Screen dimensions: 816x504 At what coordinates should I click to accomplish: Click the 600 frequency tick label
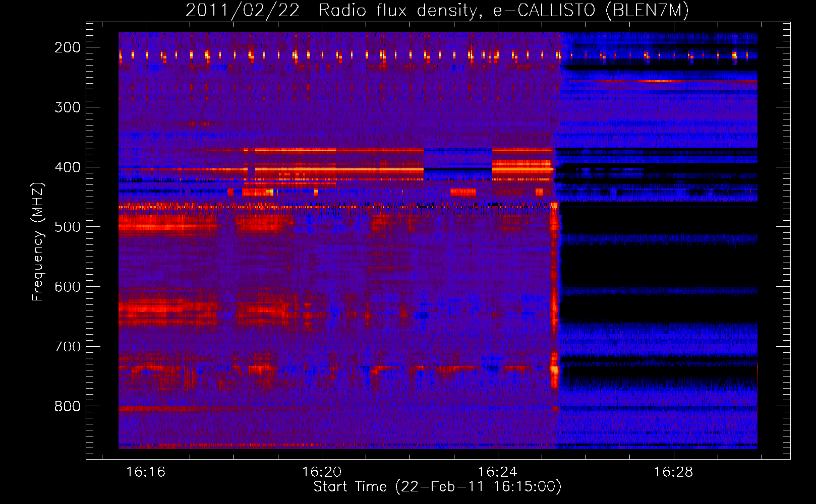(68, 287)
